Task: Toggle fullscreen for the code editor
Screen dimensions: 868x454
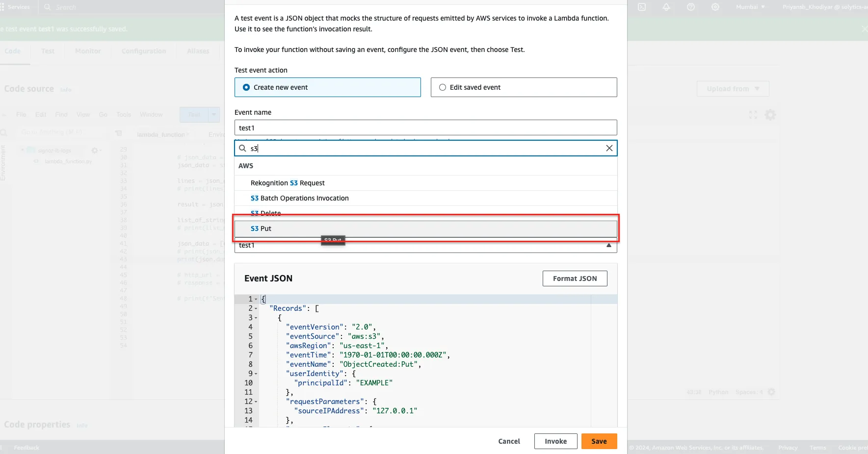Action: pos(753,115)
